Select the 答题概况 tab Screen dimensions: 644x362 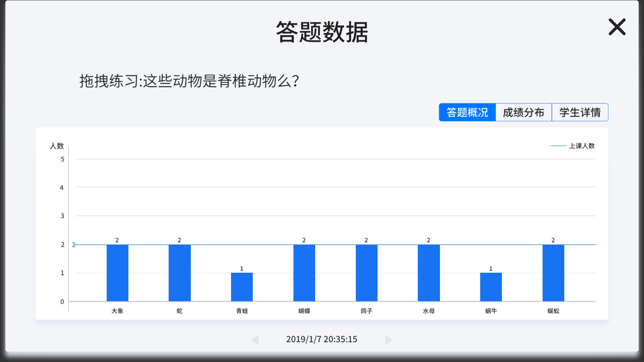467,112
